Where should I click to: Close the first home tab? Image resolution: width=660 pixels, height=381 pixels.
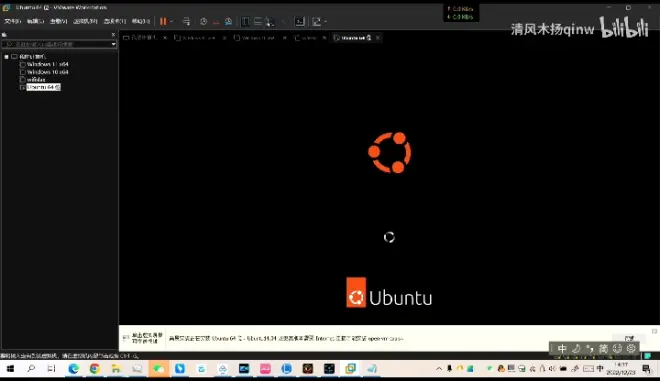(x=165, y=38)
